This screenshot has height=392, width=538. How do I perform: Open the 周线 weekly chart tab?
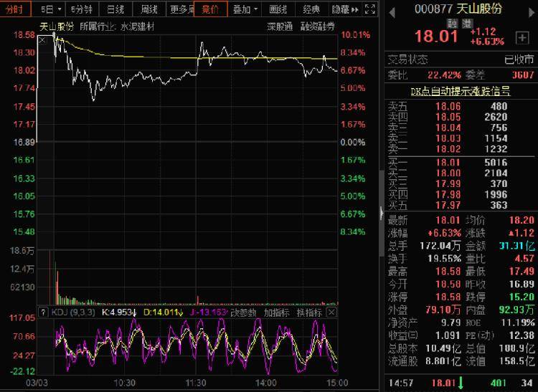(148, 9)
